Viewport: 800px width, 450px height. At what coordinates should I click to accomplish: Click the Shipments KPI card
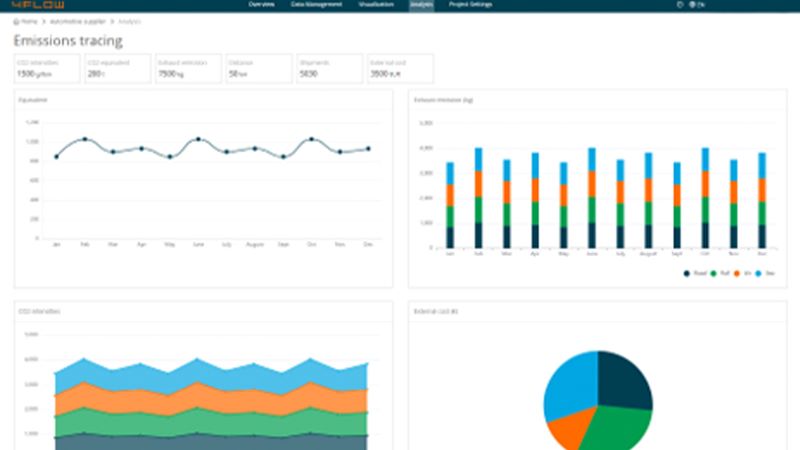coord(329,68)
